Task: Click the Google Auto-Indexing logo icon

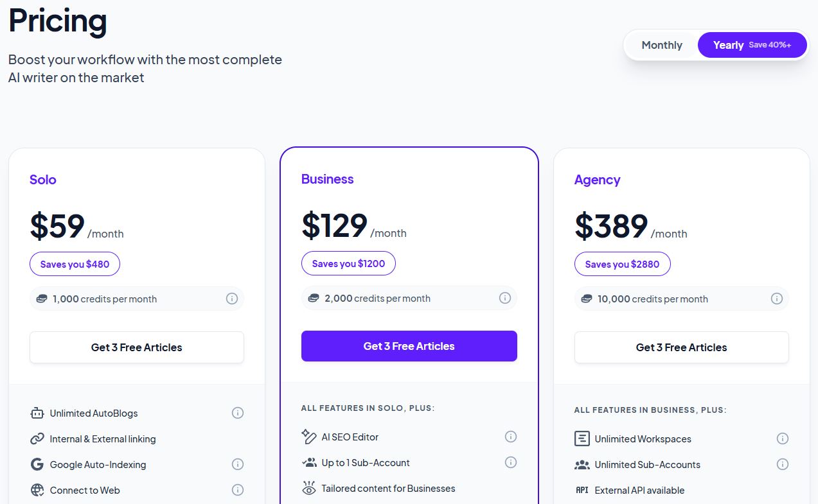Action: click(x=37, y=464)
